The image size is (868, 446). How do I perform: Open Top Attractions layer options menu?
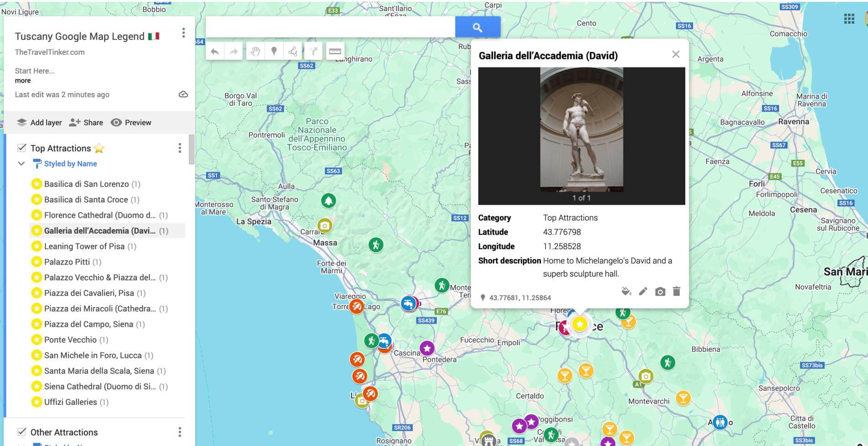point(180,148)
